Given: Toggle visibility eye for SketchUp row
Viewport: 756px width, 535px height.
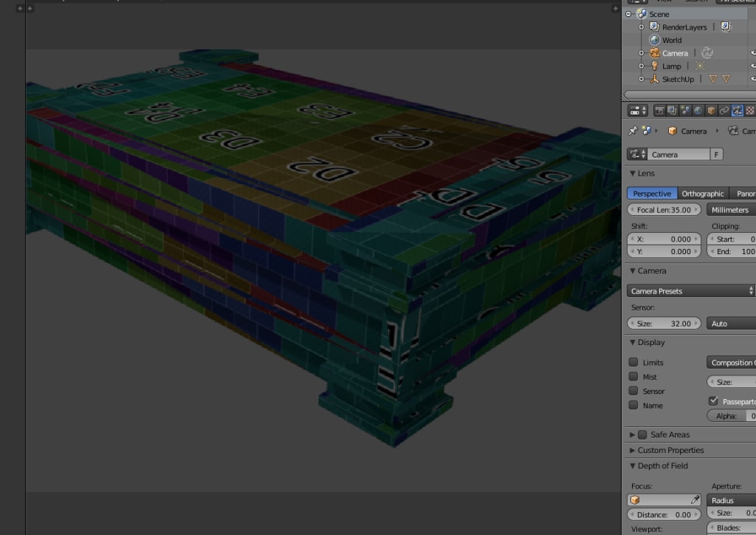Looking at the screenshot, I should [753, 79].
